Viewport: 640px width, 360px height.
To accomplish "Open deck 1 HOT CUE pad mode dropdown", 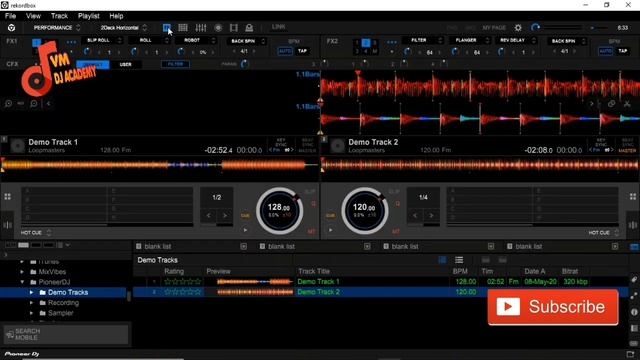I will pos(36,233).
